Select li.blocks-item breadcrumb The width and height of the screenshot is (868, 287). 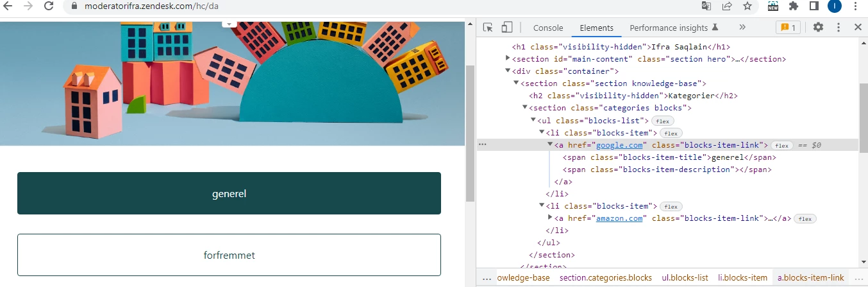point(742,278)
